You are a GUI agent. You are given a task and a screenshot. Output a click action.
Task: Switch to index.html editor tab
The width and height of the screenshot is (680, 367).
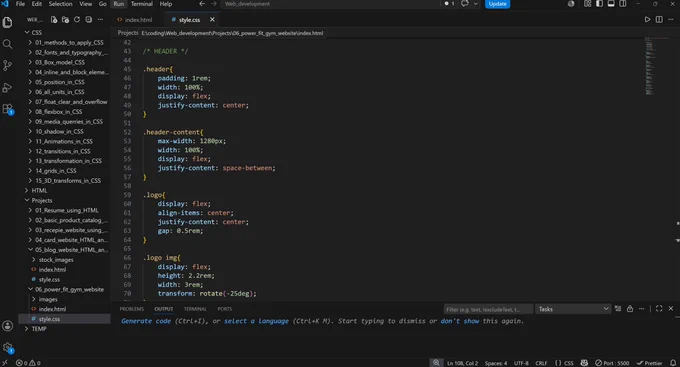pyautogui.click(x=138, y=20)
